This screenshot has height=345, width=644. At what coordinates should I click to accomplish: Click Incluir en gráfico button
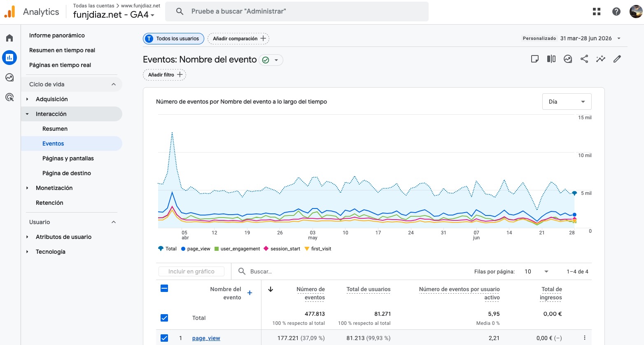(x=191, y=271)
